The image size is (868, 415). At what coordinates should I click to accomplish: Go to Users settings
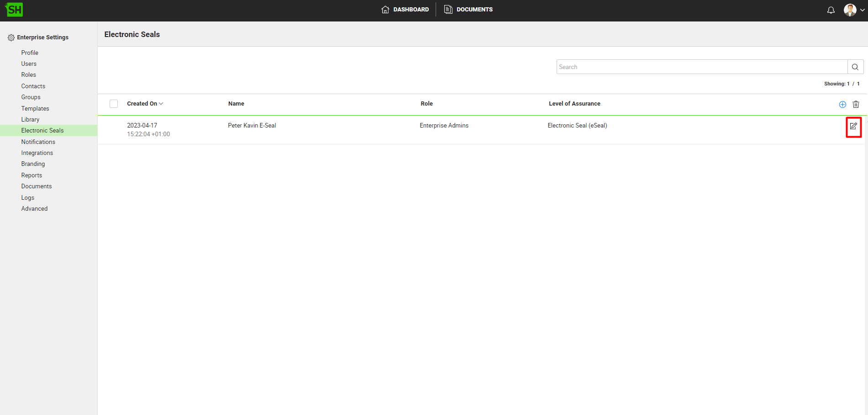[29, 64]
